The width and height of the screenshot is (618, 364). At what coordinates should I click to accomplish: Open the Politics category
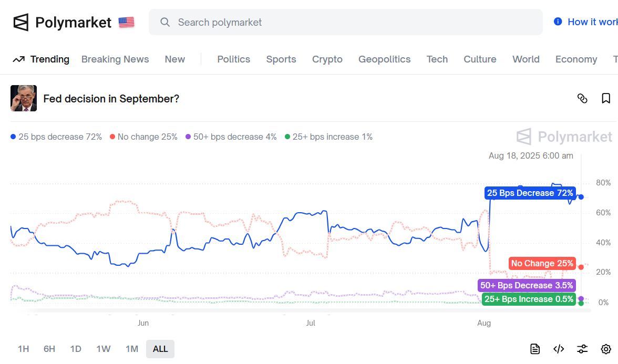click(234, 59)
